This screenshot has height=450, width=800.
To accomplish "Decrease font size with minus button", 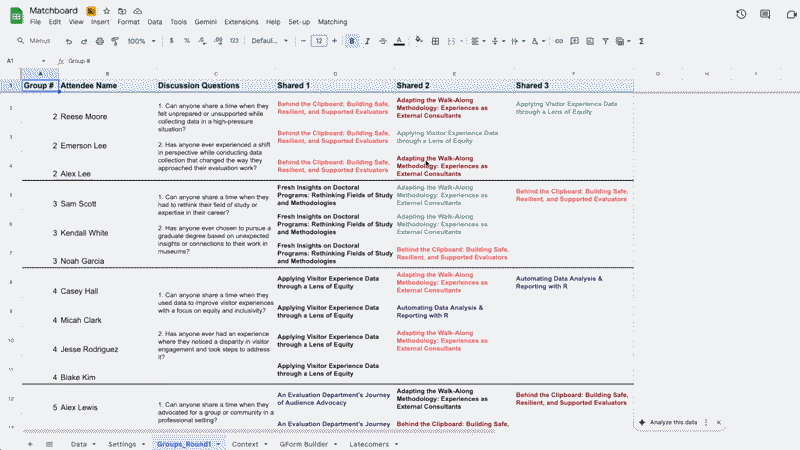I will click(303, 41).
